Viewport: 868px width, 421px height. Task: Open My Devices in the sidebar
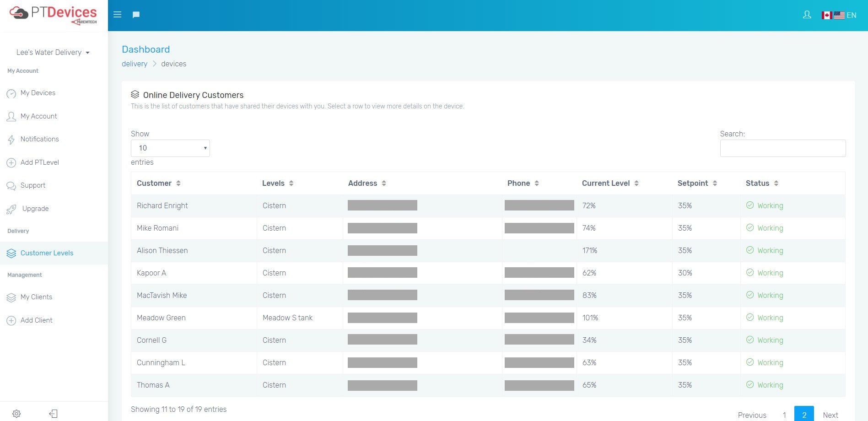pyautogui.click(x=38, y=93)
